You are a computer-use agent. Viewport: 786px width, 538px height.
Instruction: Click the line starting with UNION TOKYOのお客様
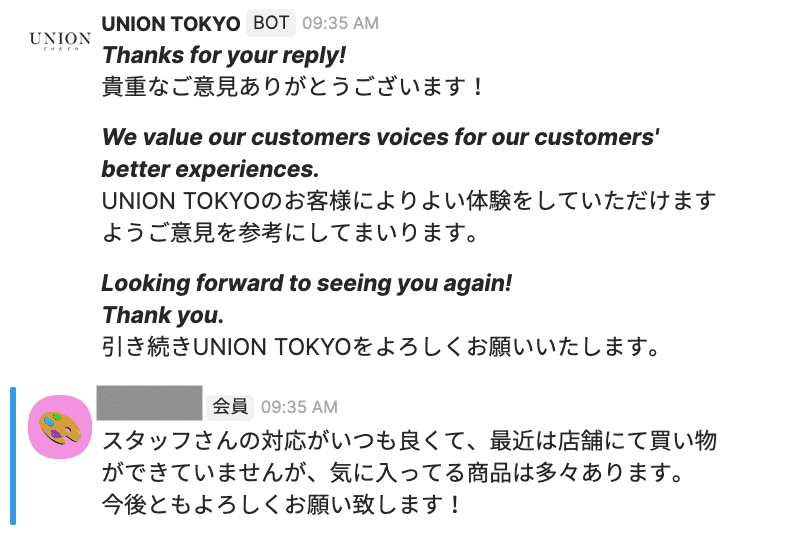[409, 201]
